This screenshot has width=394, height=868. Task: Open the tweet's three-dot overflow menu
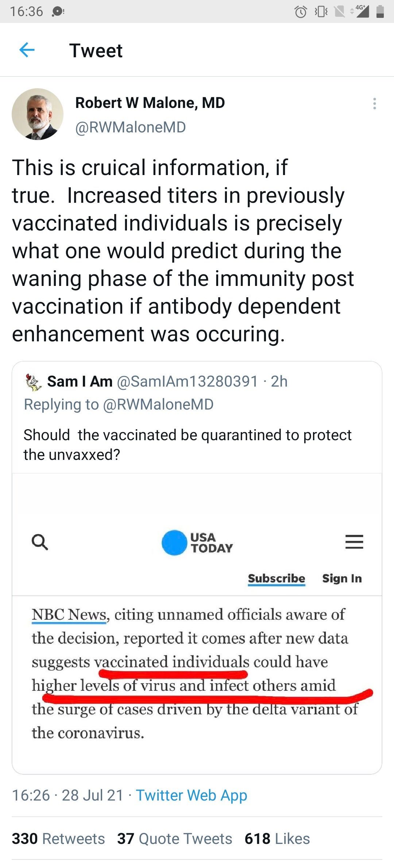pyautogui.click(x=374, y=104)
